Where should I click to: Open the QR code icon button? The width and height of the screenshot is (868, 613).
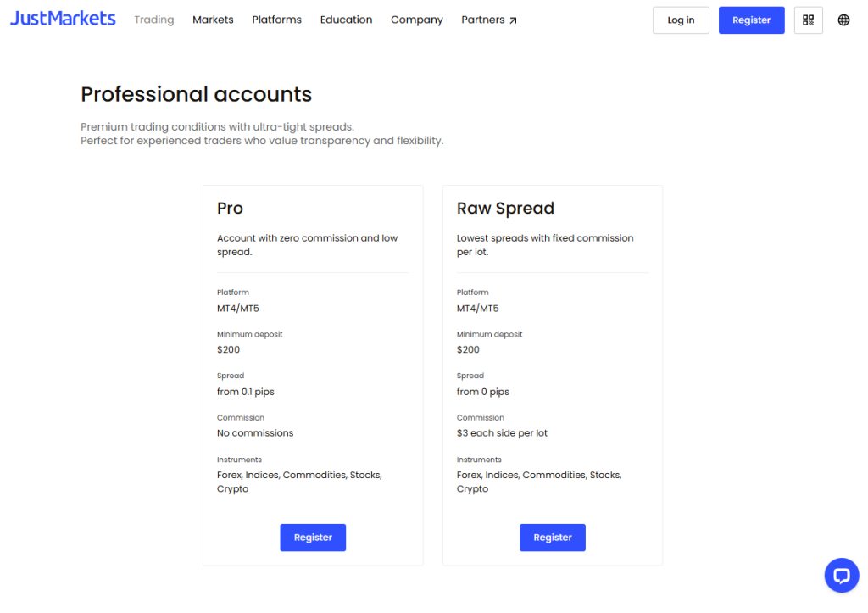[x=808, y=20]
